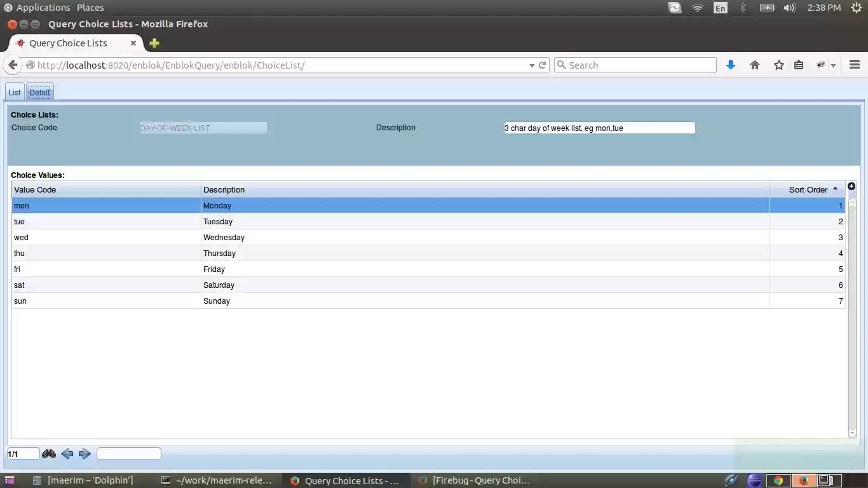Click the previous page arrow icon

67,453
